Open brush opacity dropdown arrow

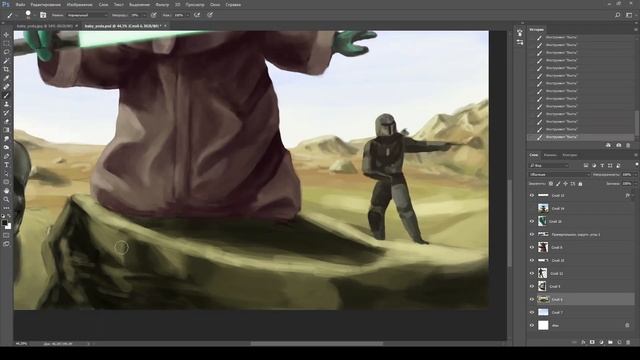coord(144,15)
